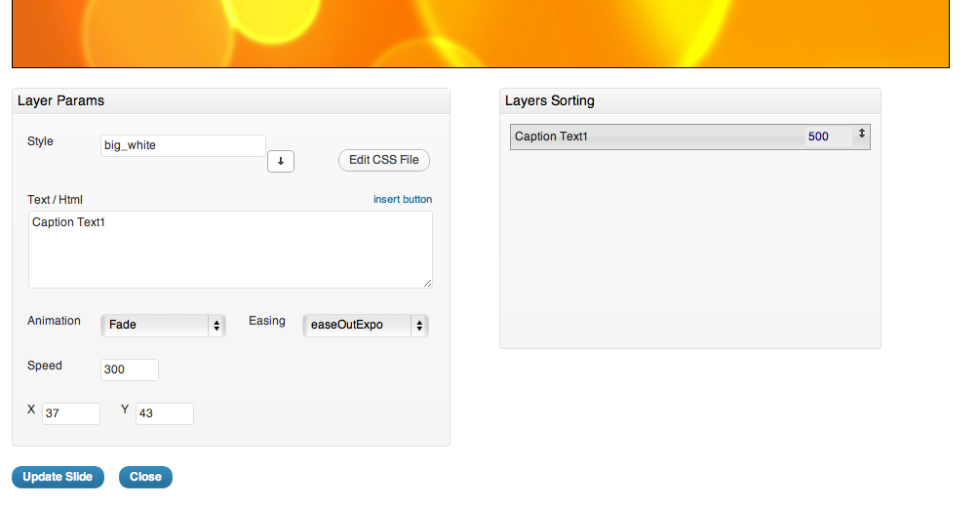Click the Speed label
The image size is (980, 506).
[x=45, y=366]
